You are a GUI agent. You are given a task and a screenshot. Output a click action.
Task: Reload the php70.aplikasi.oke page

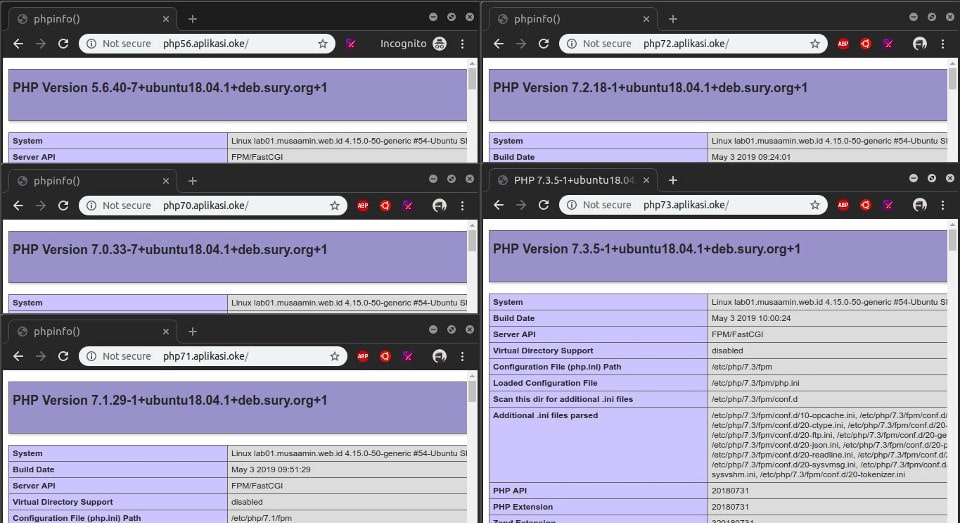(x=63, y=205)
